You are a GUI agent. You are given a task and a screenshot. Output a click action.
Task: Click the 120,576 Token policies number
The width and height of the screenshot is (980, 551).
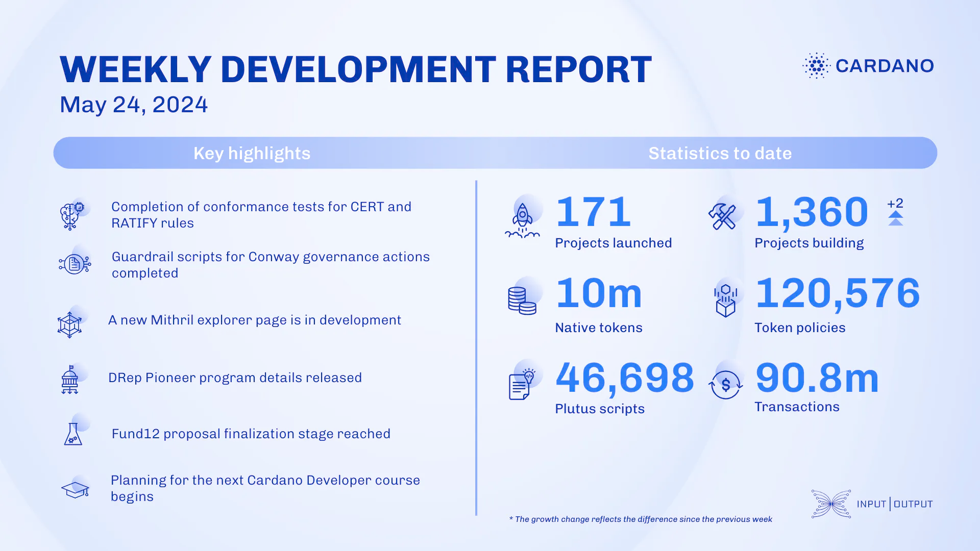(837, 293)
